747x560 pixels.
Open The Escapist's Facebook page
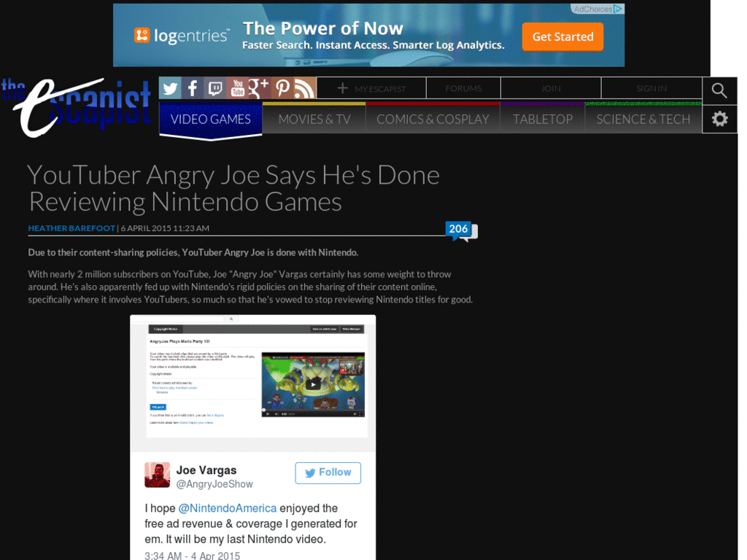[x=192, y=87]
